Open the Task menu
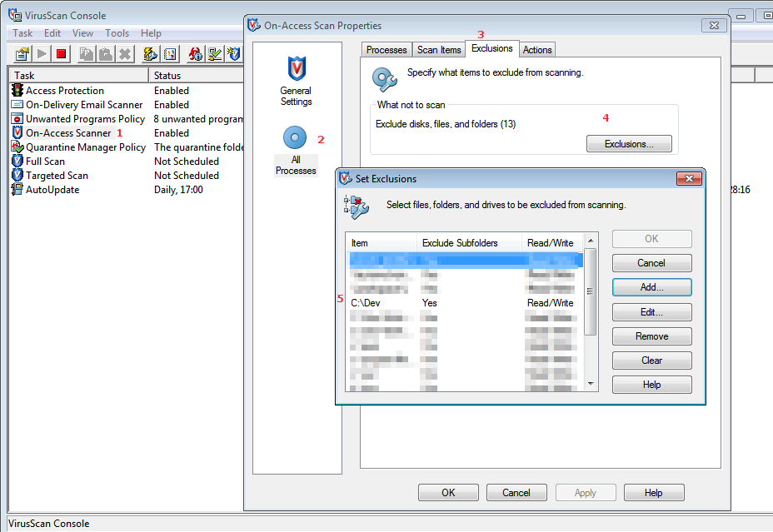Viewport: 773px width, 532px height. [x=22, y=33]
